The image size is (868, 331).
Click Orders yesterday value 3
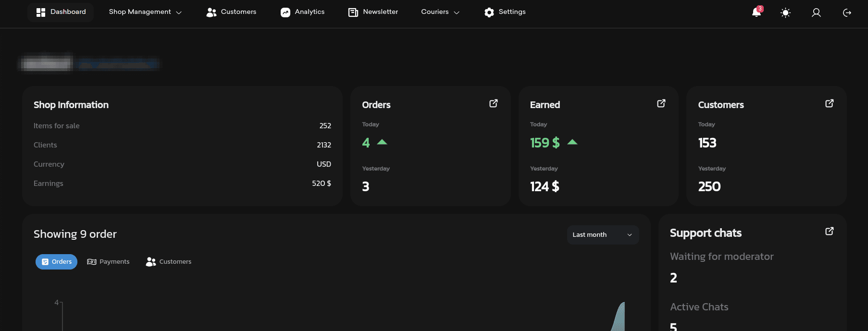coord(366,186)
